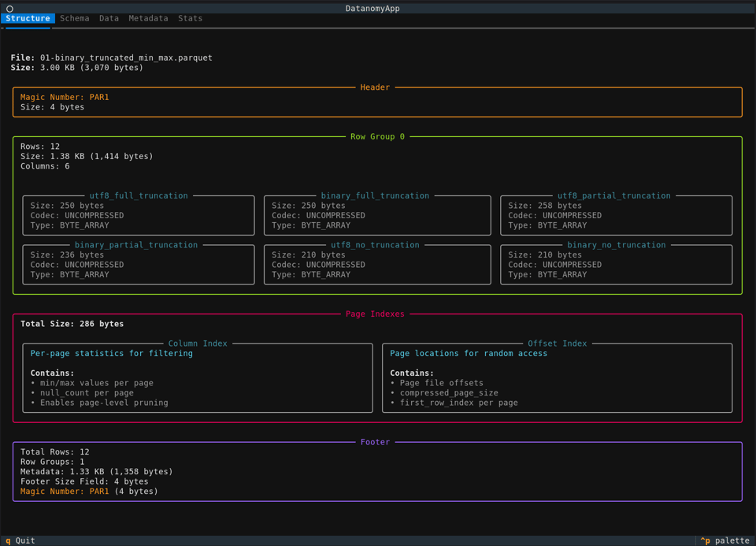Switch to the Schema tab
756x546 pixels.
click(74, 18)
